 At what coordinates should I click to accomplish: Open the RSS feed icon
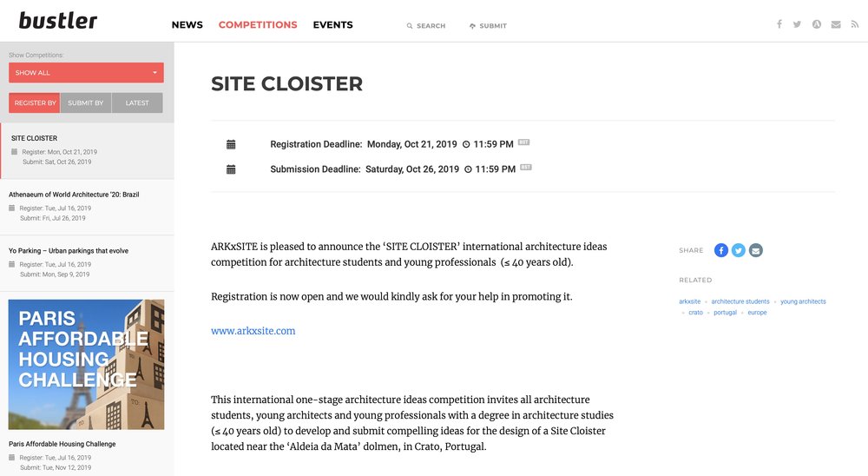point(855,24)
